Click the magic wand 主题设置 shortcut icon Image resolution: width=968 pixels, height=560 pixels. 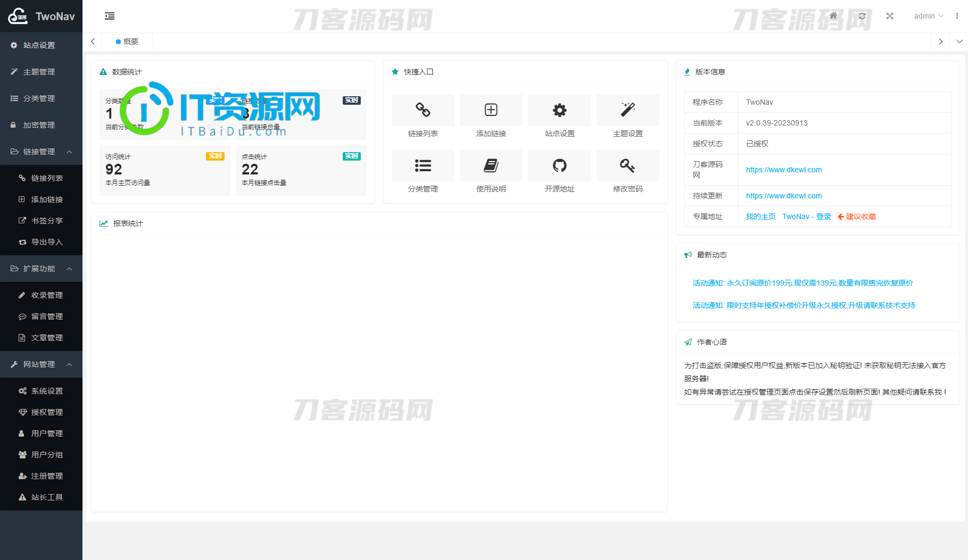click(628, 110)
